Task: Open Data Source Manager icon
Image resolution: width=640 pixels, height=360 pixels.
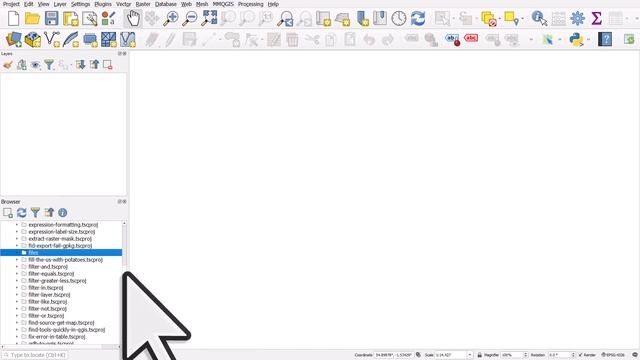Action: click(13, 40)
